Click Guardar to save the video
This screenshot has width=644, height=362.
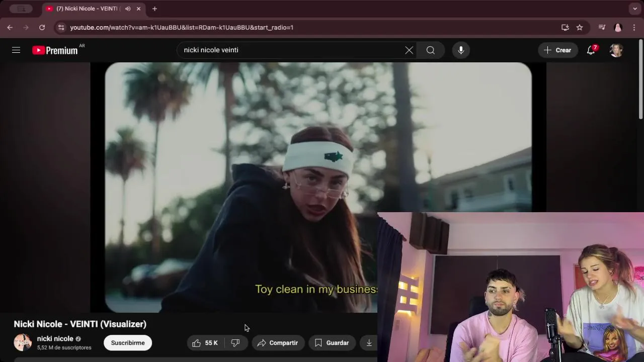[332, 343]
